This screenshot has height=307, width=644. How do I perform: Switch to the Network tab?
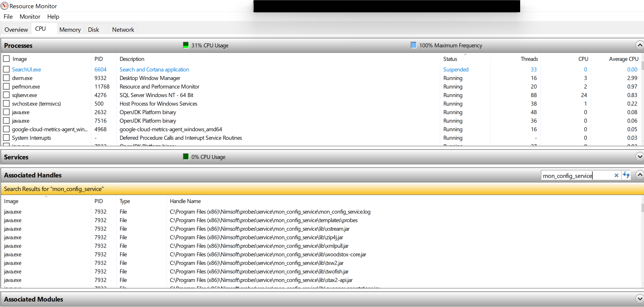(x=123, y=30)
